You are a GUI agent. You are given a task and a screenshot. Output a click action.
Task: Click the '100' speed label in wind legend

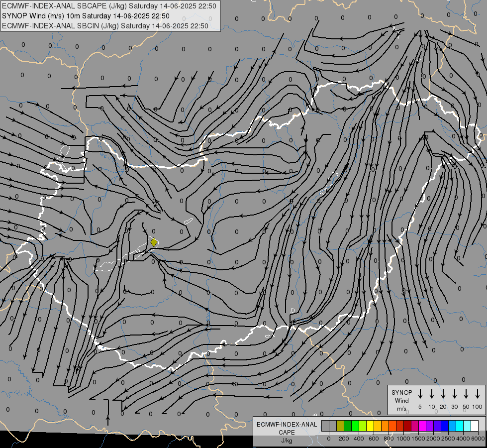click(478, 407)
